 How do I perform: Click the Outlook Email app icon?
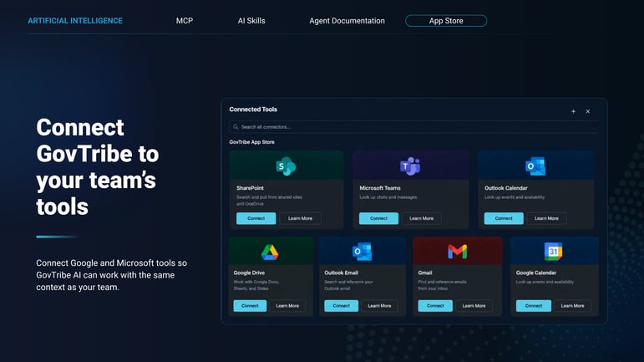pyautogui.click(x=362, y=252)
